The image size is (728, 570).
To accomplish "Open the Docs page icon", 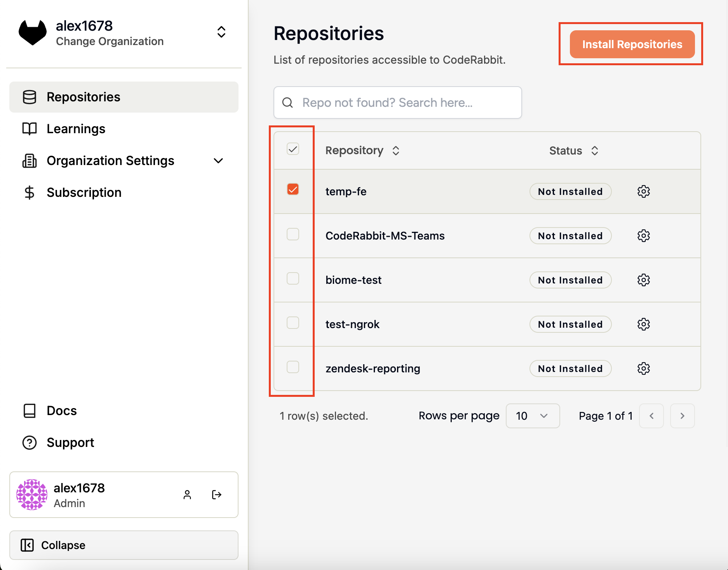I will 30,410.
